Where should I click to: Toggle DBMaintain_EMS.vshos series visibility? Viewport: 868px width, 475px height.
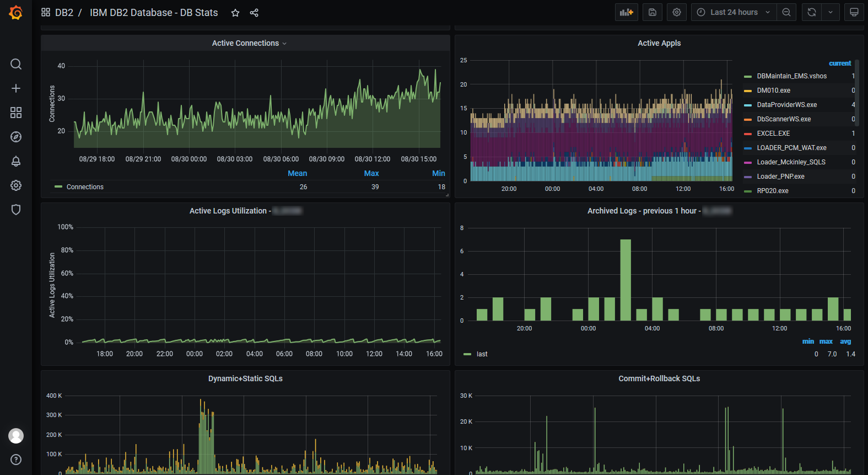point(791,76)
